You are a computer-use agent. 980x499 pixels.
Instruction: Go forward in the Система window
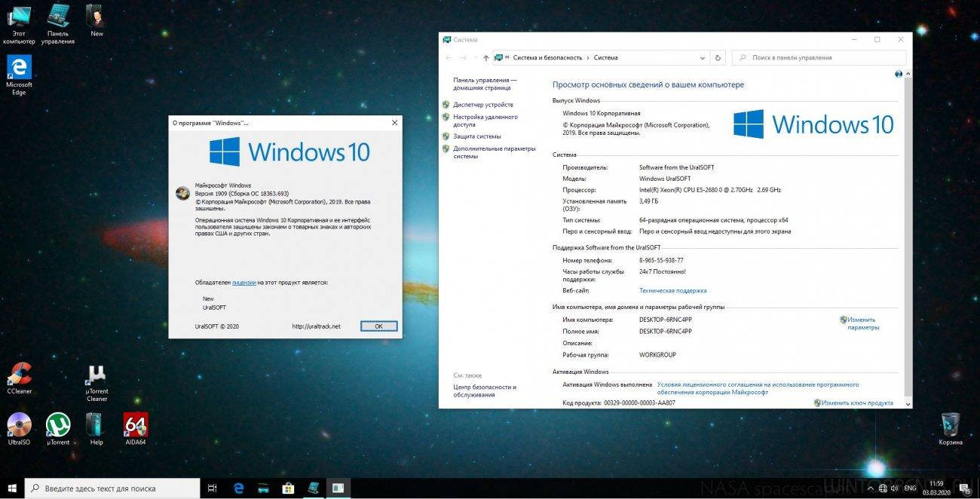465,57
